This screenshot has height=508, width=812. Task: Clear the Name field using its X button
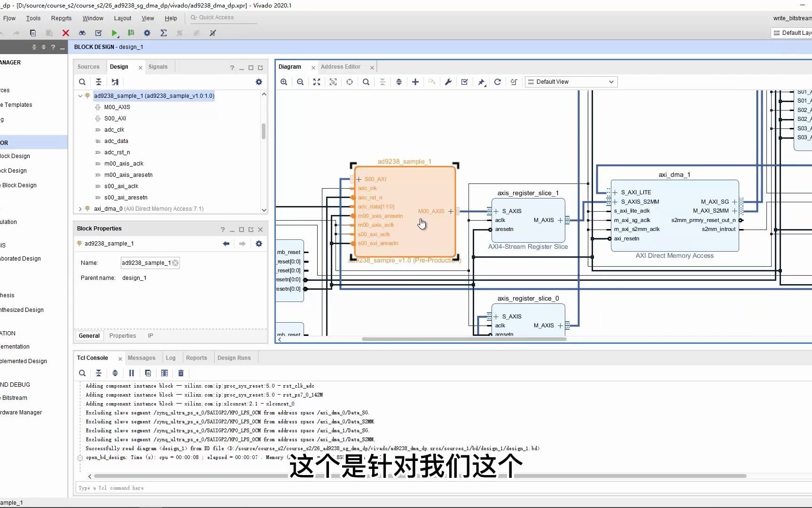click(175, 263)
